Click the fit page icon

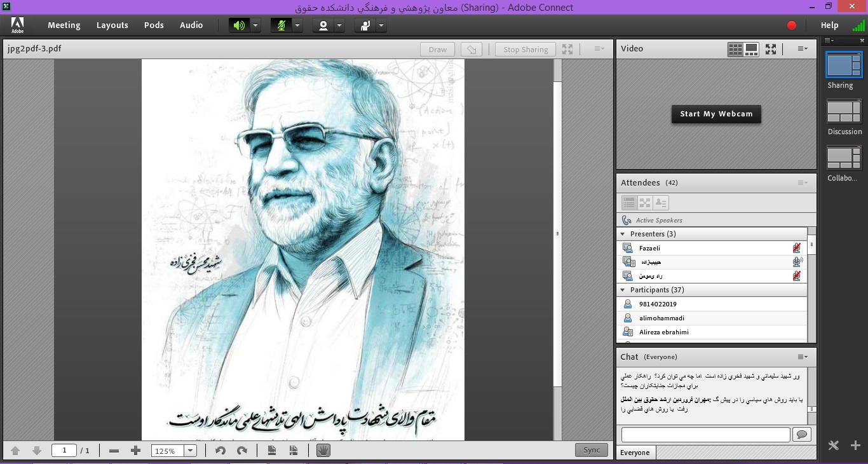[272, 451]
